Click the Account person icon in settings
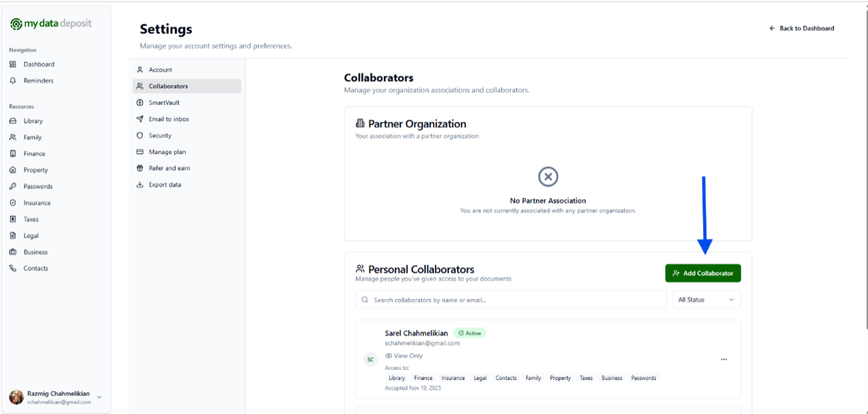This screenshot has height=414, width=868. pos(140,70)
